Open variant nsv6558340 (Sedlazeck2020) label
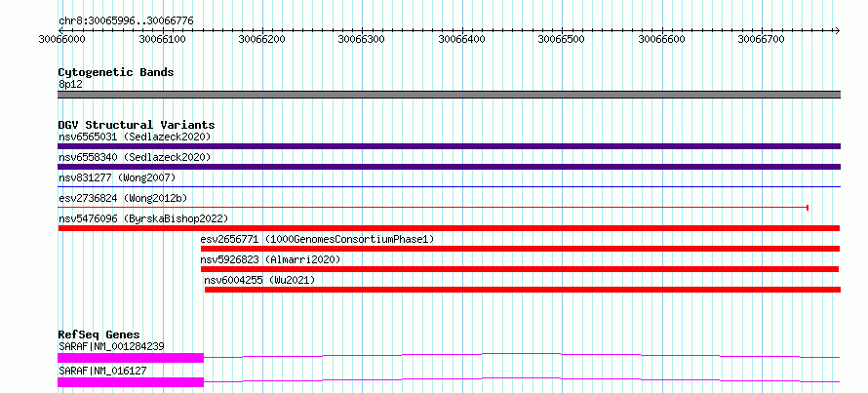 tap(135, 157)
